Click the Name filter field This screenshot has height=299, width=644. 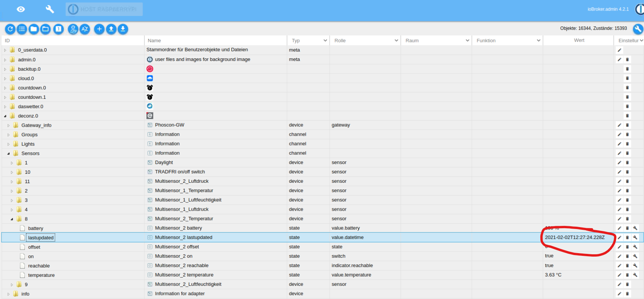pos(215,40)
